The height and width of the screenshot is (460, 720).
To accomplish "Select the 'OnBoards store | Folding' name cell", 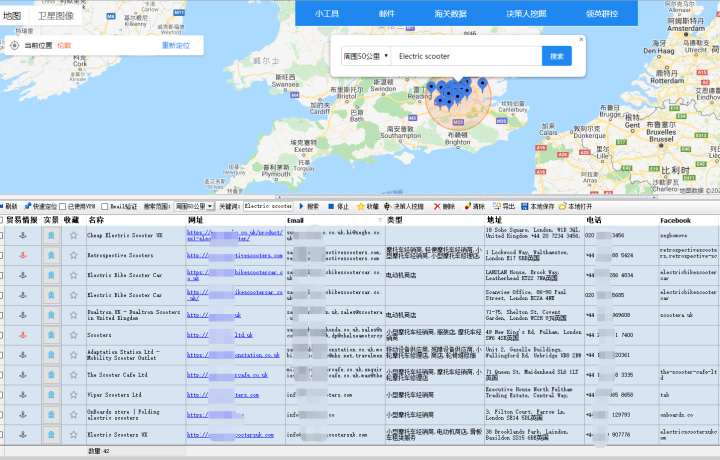I will (x=136, y=415).
